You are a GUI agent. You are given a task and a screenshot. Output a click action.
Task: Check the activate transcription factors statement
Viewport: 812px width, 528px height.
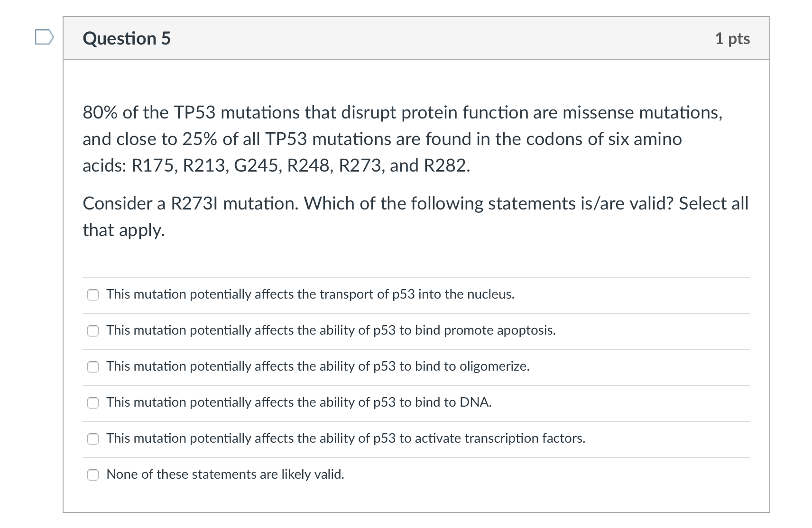93,438
